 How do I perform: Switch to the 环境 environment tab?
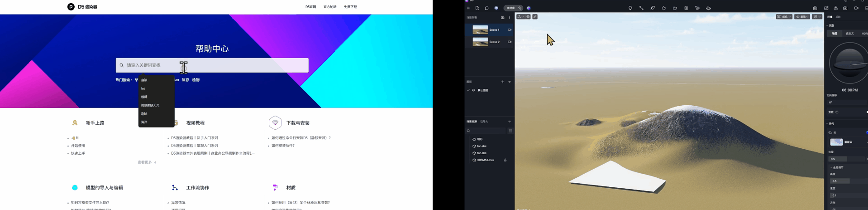coord(830,17)
